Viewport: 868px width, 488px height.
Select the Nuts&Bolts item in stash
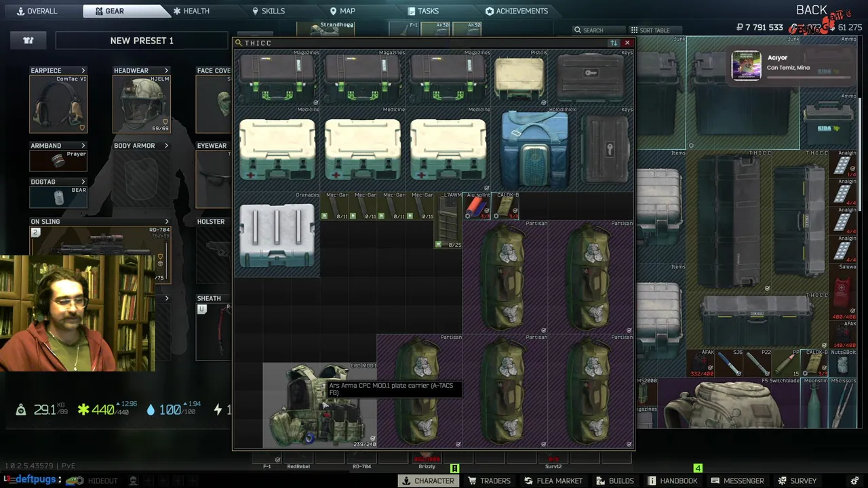[844, 363]
